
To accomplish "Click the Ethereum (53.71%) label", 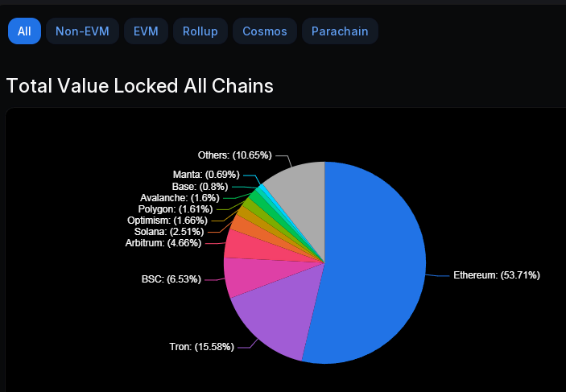I will [x=497, y=275].
